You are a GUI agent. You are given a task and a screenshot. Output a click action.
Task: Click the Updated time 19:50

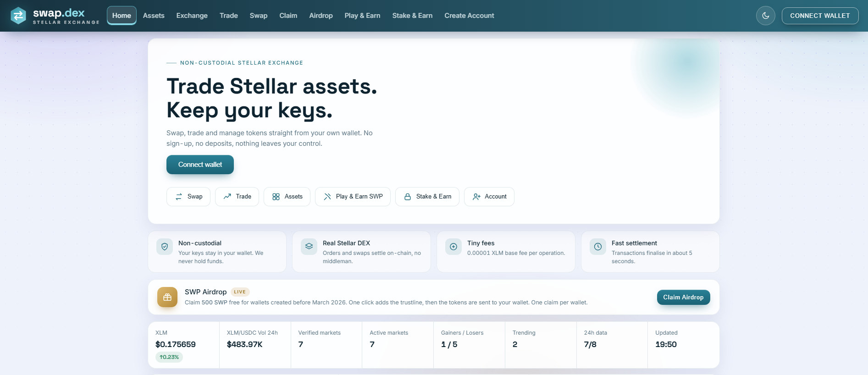coord(666,344)
